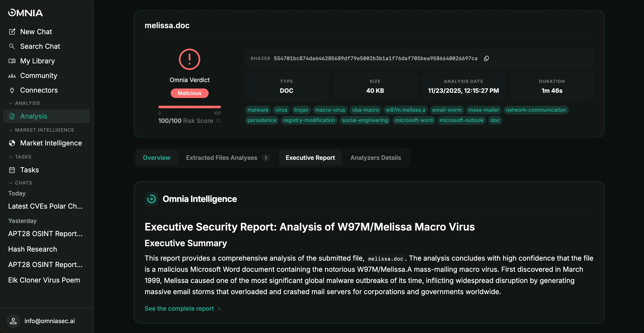Screen dimensions: 644x333
Task: Collapse the CHATS section
Action: (11, 183)
